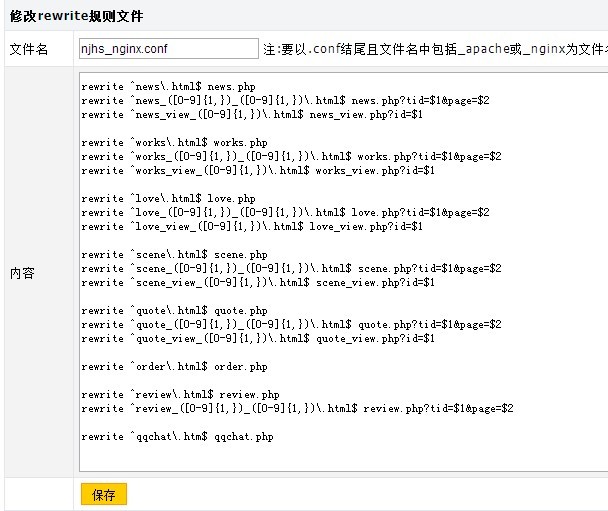Screen dimensions: 608x511
Task: Place cursor on the qqchat.php rewrite line
Action: tap(177, 437)
